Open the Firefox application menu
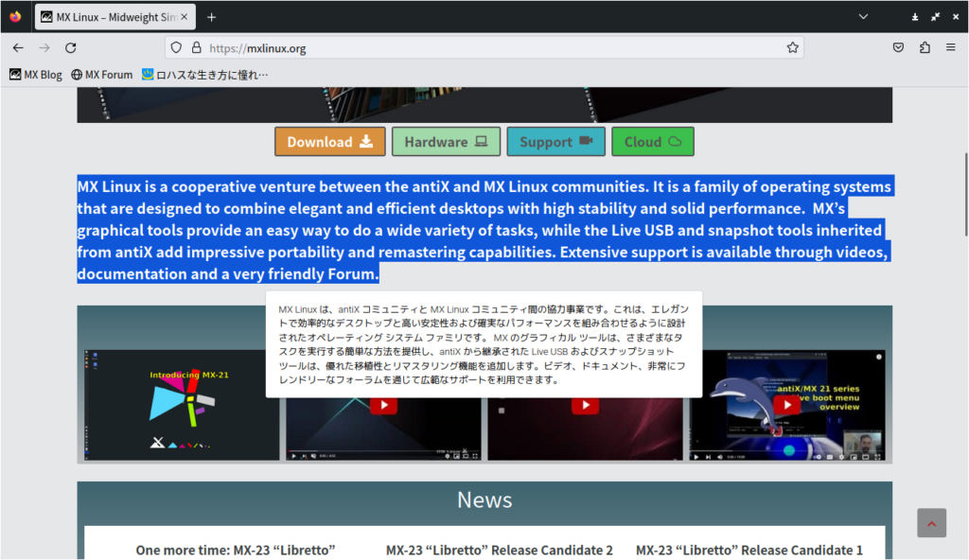 pos(950,47)
